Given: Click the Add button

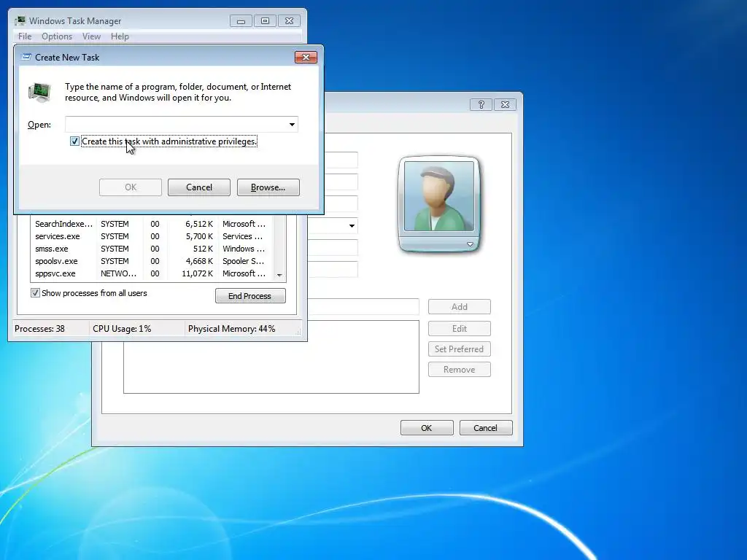Looking at the screenshot, I should tap(460, 307).
